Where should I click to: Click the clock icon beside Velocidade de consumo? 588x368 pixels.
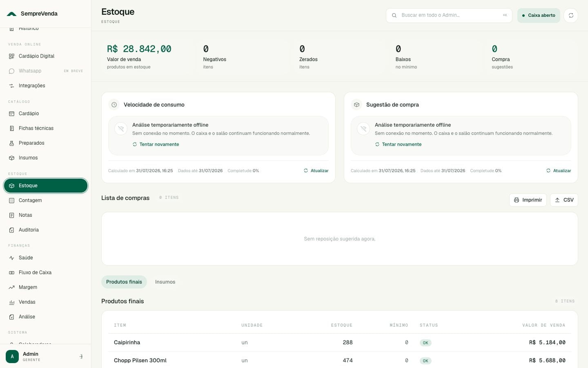click(114, 105)
